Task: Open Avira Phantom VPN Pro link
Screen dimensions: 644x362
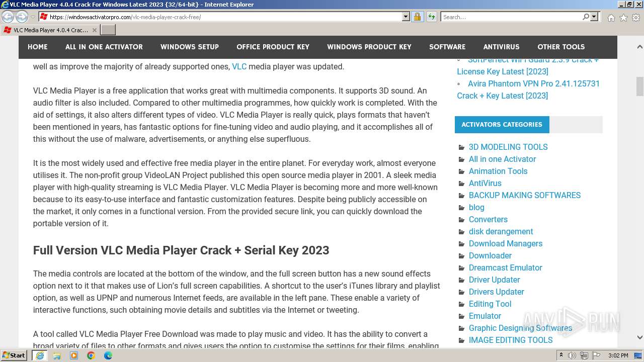Action: pyautogui.click(x=528, y=89)
